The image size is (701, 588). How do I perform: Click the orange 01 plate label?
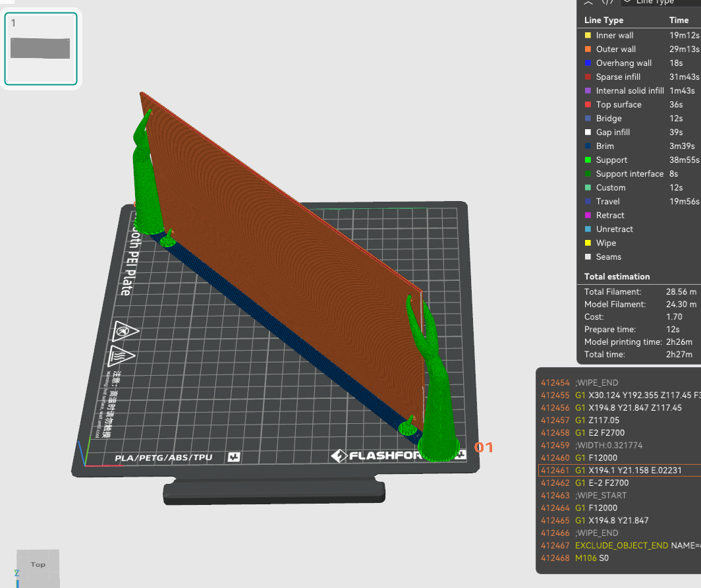pos(484,447)
